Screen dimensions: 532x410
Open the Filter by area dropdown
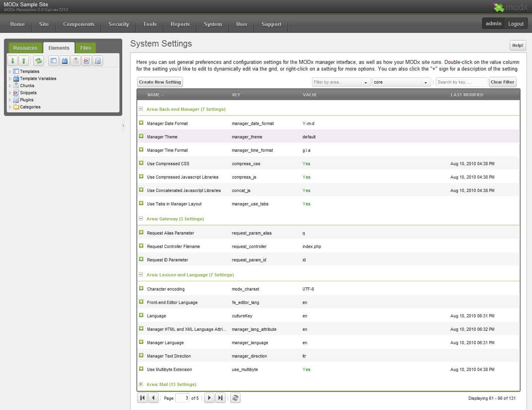coord(366,82)
